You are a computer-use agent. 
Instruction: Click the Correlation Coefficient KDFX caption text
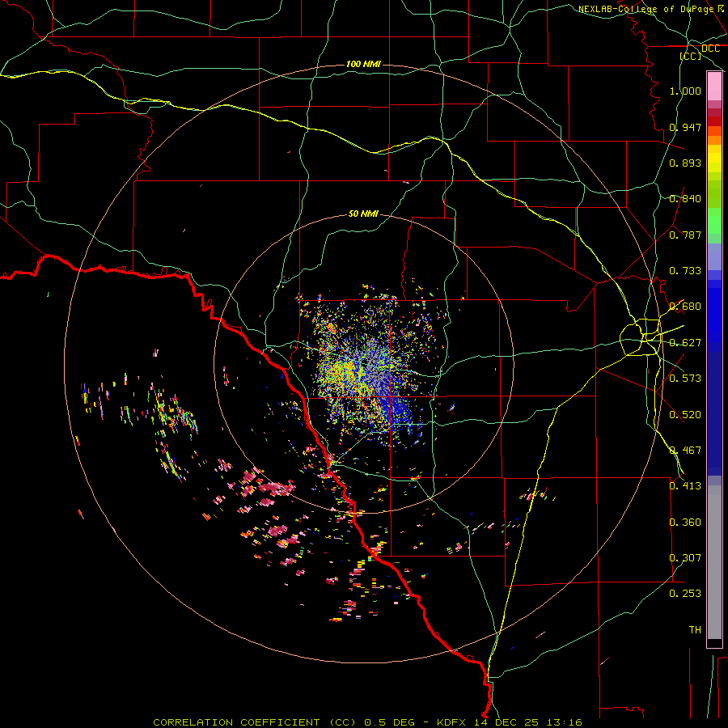tap(367, 722)
